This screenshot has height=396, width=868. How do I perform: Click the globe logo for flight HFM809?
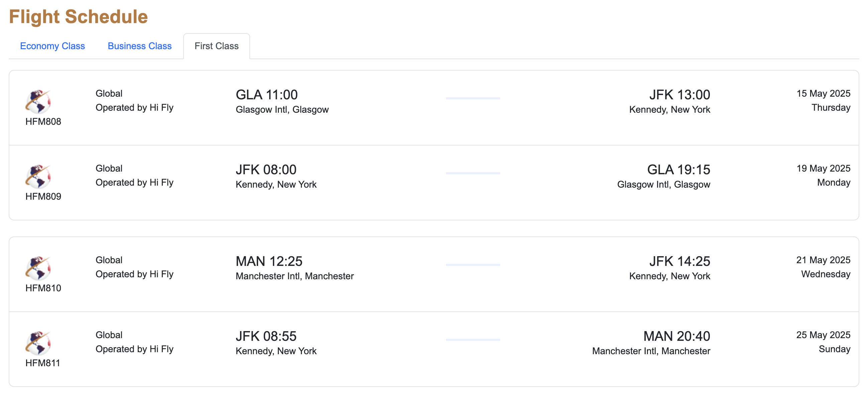pyautogui.click(x=38, y=177)
